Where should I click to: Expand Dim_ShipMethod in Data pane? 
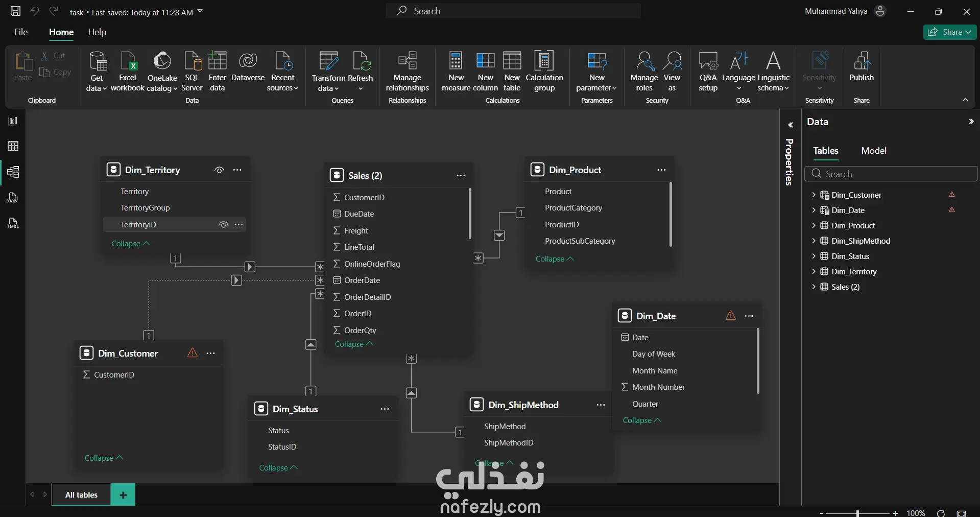coord(814,241)
